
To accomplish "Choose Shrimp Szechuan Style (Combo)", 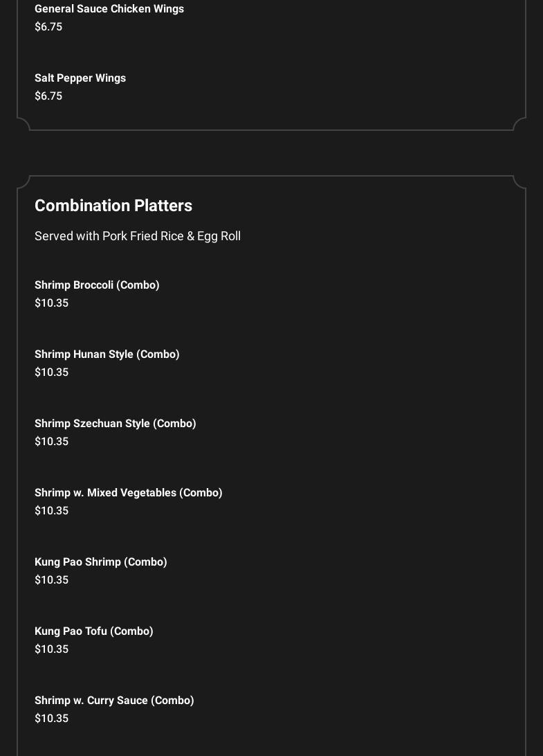I will (116, 424).
